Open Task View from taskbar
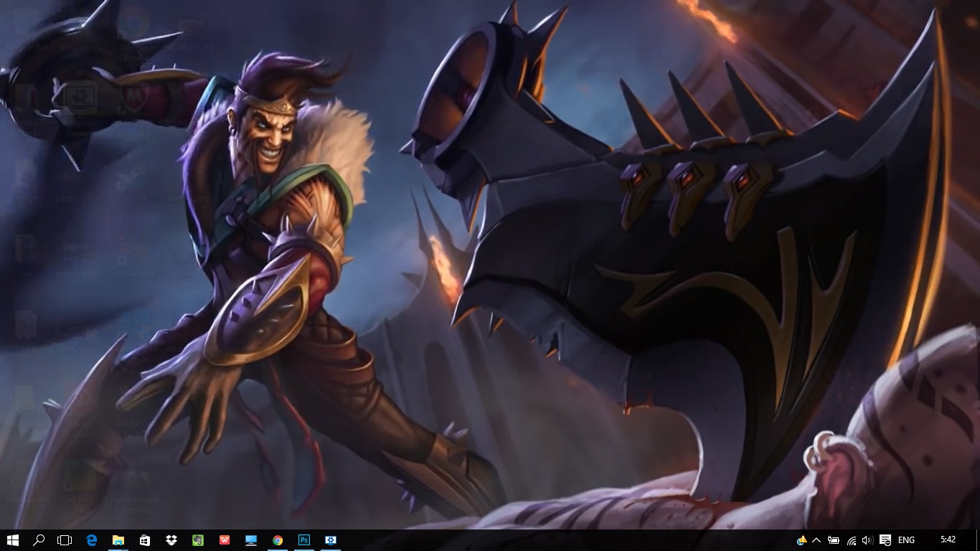980x551 pixels. point(65,540)
